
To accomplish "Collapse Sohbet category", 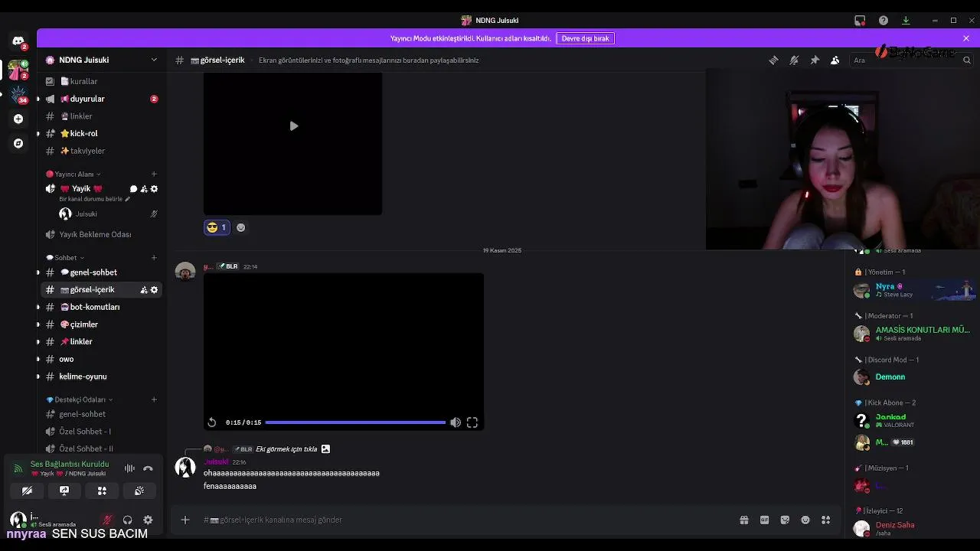I will click(65, 258).
